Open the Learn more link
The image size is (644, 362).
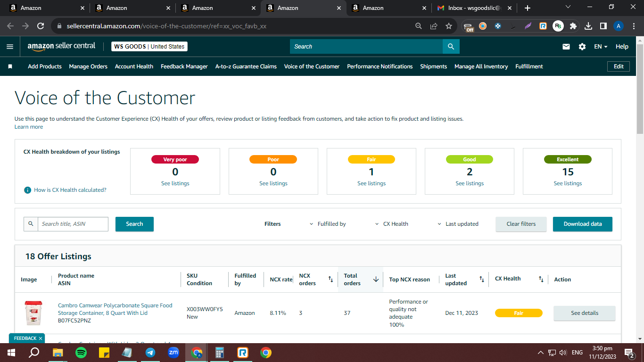29,127
